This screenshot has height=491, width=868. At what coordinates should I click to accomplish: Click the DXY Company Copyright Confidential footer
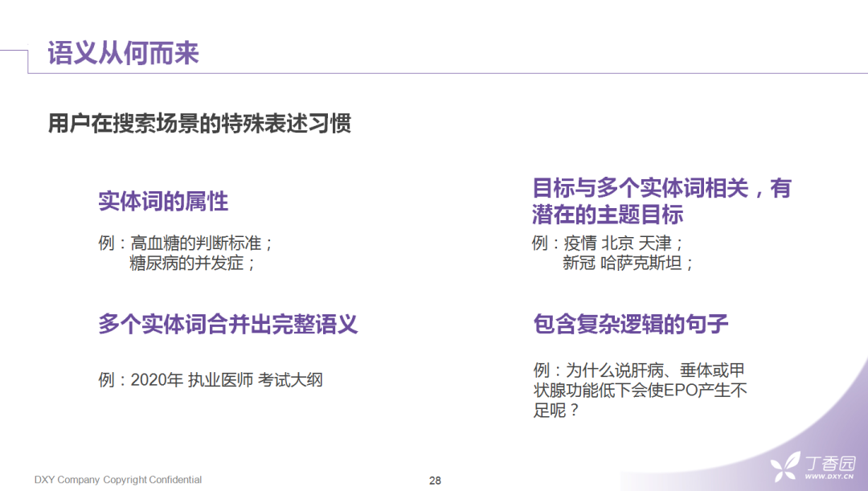coord(118,480)
